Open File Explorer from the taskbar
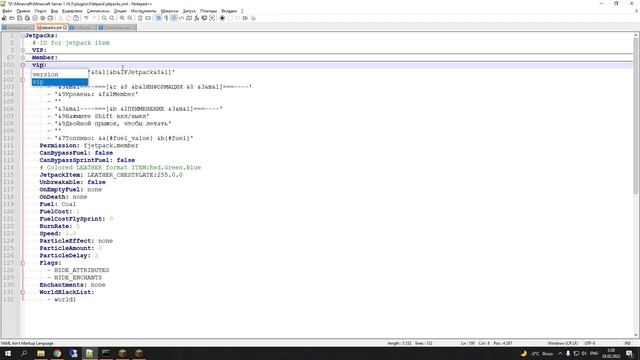This screenshot has height=360, width=640. tap(41, 353)
